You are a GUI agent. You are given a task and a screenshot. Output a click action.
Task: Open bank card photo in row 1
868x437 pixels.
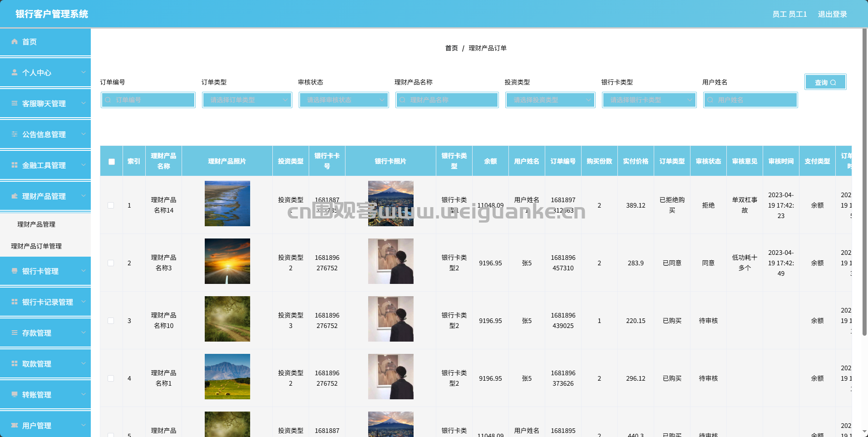coord(391,204)
